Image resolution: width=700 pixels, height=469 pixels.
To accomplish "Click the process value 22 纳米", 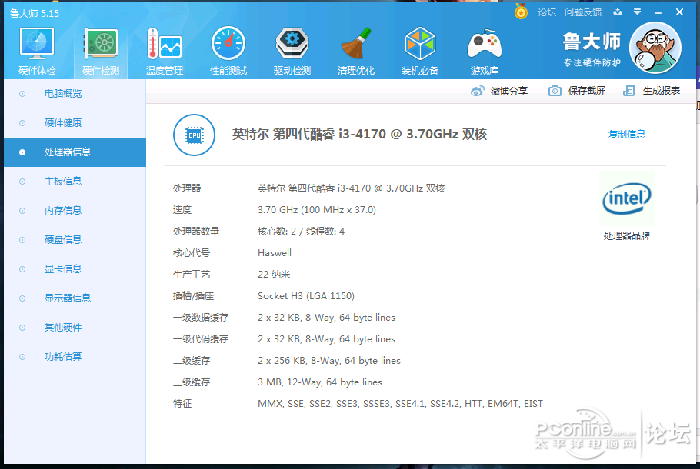I will pos(274,274).
